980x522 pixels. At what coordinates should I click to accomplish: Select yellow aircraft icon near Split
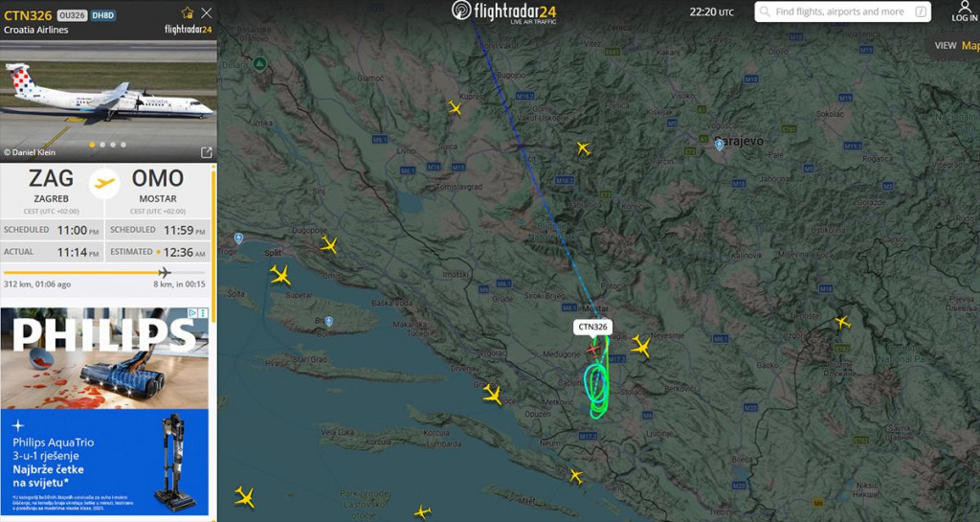tap(280, 275)
